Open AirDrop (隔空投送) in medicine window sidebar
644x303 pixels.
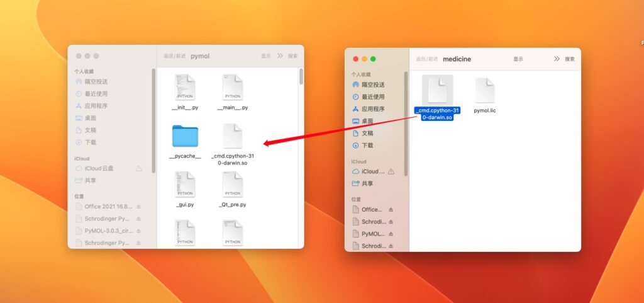click(x=369, y=84)
